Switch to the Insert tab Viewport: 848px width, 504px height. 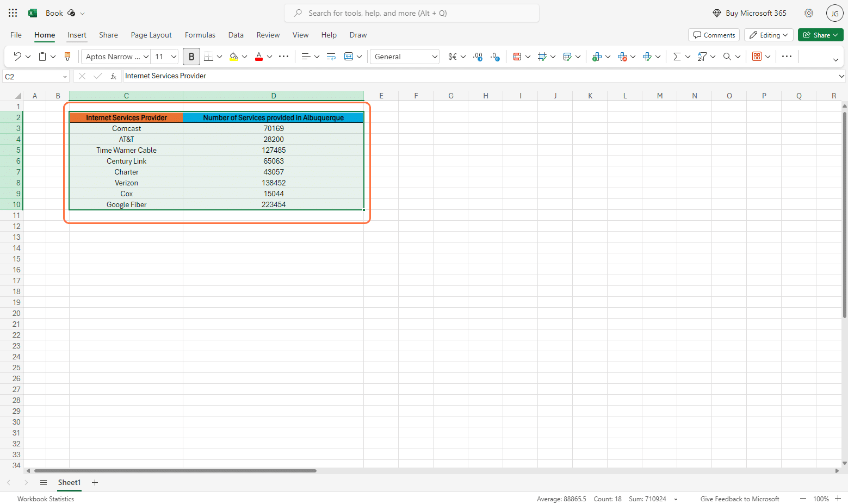(x=77, y=35)
